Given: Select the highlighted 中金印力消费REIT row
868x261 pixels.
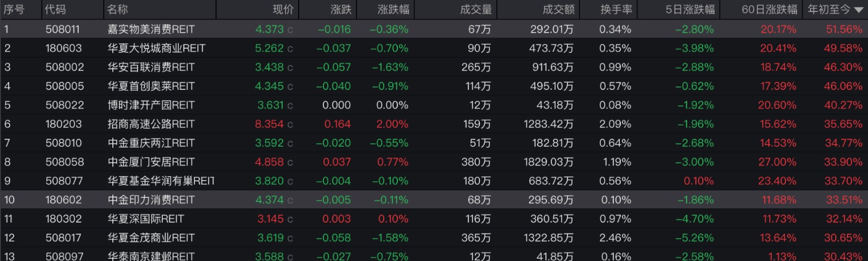Looking at the screenshot, I should tap(151, 200).
